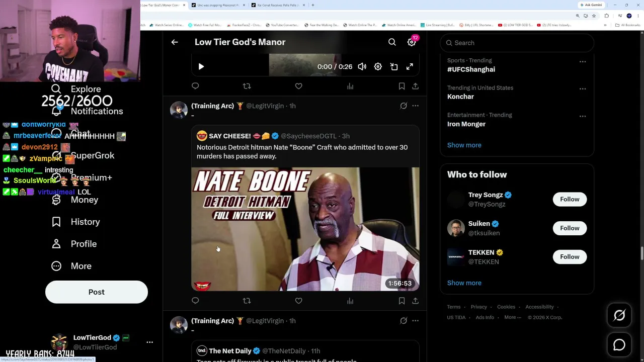This screenshot has height=362, width=644.
Task: Open the Konchar trending topic
Action: pos(460,97)
